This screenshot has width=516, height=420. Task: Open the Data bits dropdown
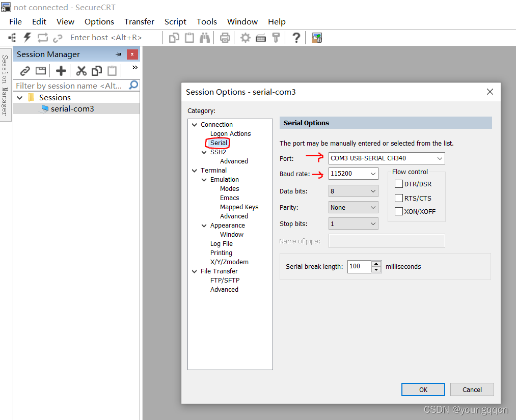coord(373,191)
